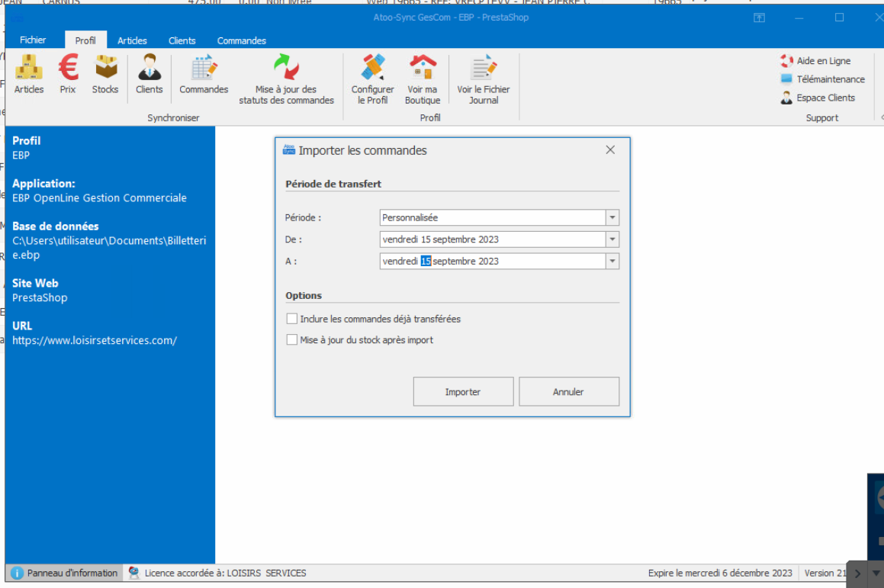884x588 pixels.
Task: Click the Expire le mercredi 6 décembre 2023 text
Action: pyautogui.click(x=720, y=574)
